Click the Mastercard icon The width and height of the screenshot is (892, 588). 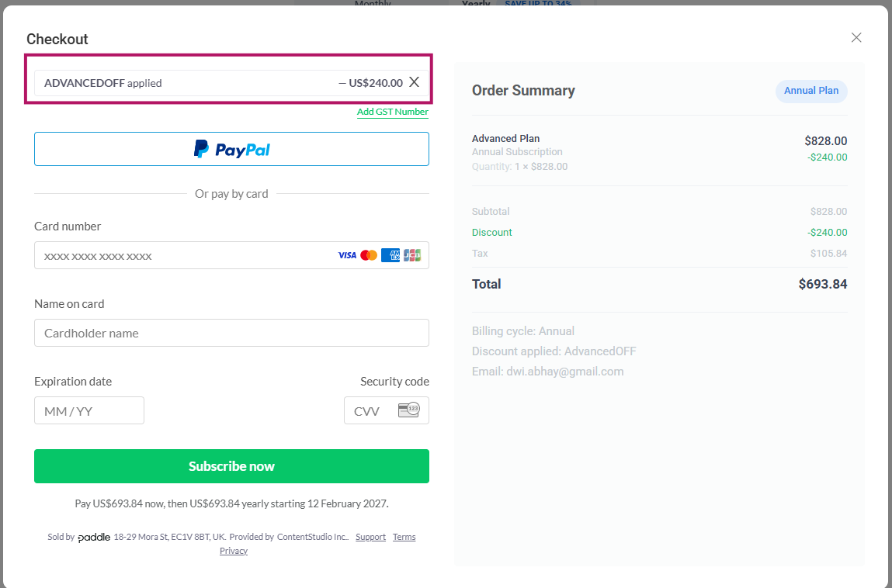(369, 254)
